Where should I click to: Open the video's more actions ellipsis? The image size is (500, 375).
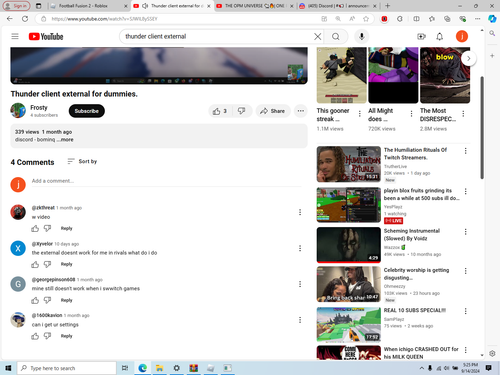[301, 111]
